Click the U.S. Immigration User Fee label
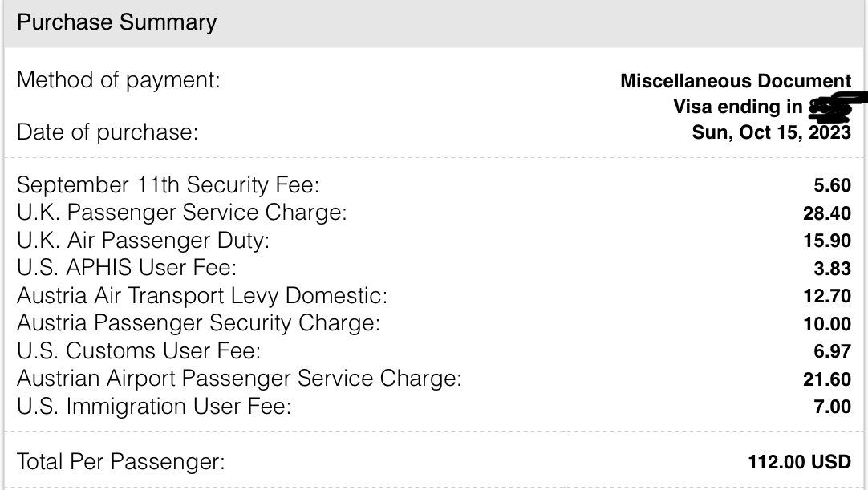 tap(153, 406)
